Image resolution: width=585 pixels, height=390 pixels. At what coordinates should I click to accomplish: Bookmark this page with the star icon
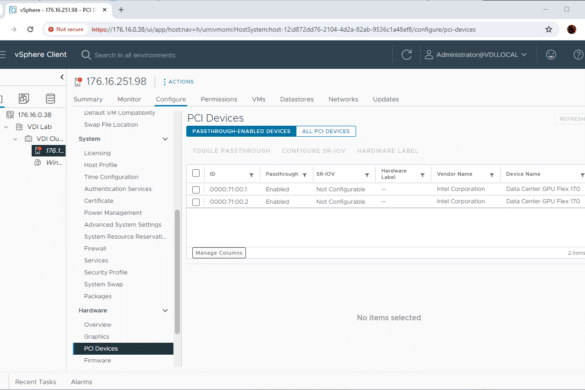point(548,29)
